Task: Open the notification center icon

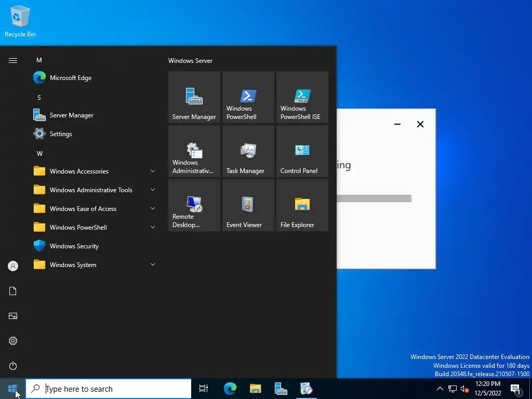Action: pyautogui.click(x=516, y=389)
